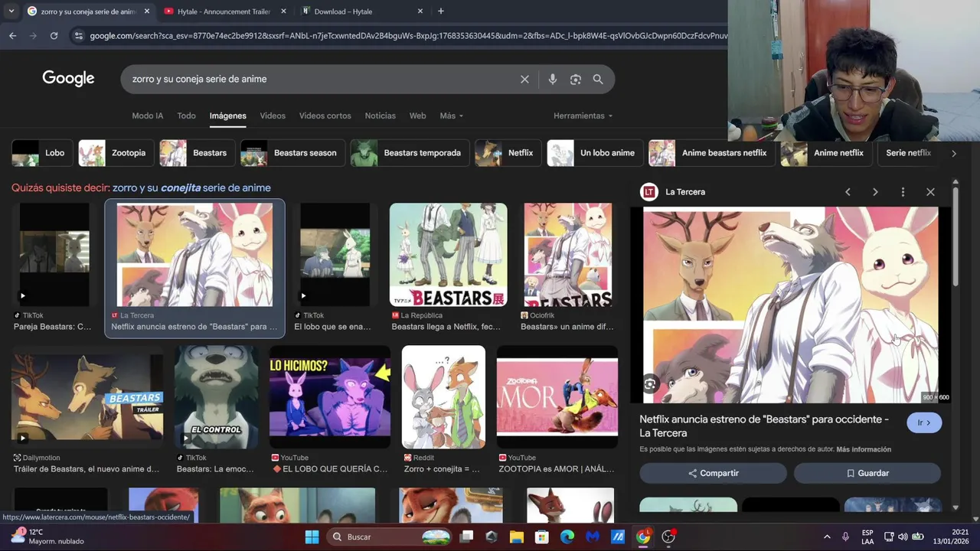Image resolution: width=980 pixels, height=551 pixels.
Task: Switch to the Modo IA tab
Action: click(148, 116)
